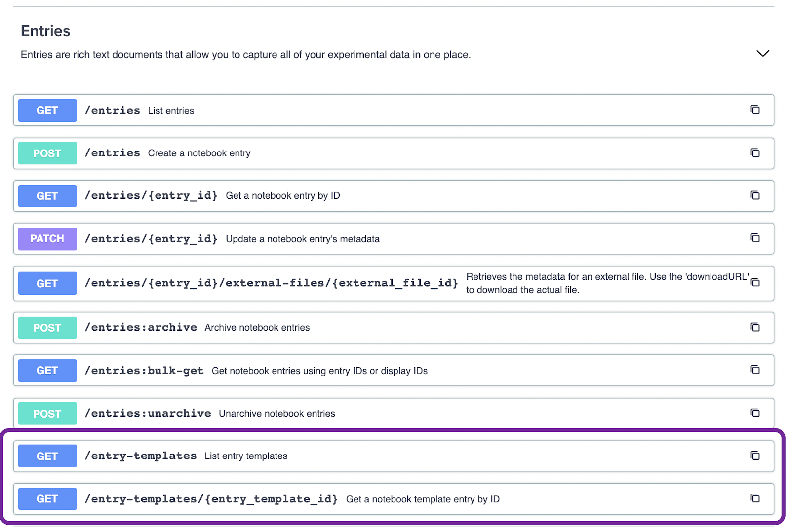Collapse the Entries section with chevron

coord(763,53)
